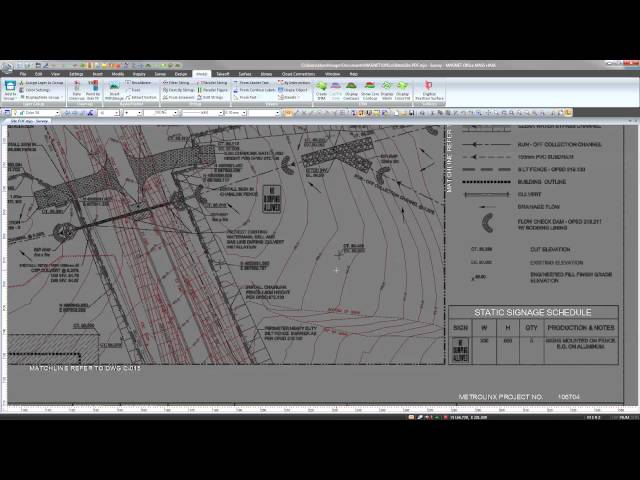Open the Display/Hide Group dropdown
640x480 pixels.
pyautogui.click(x=41, y=98)
